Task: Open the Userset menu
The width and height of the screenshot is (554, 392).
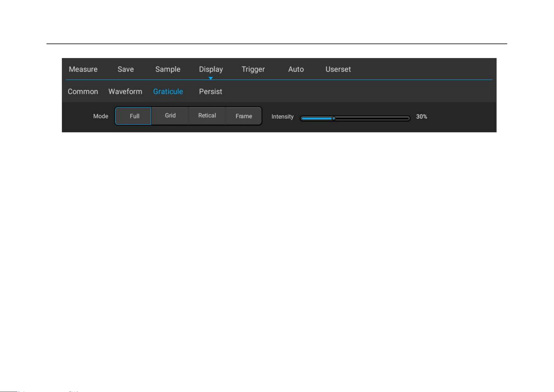Action: pos(338,69)
